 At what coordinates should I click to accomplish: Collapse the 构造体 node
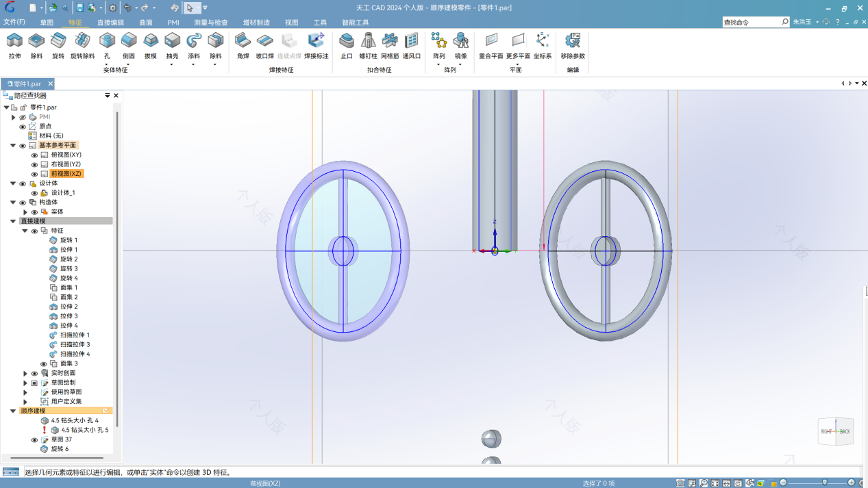[13, 203]
